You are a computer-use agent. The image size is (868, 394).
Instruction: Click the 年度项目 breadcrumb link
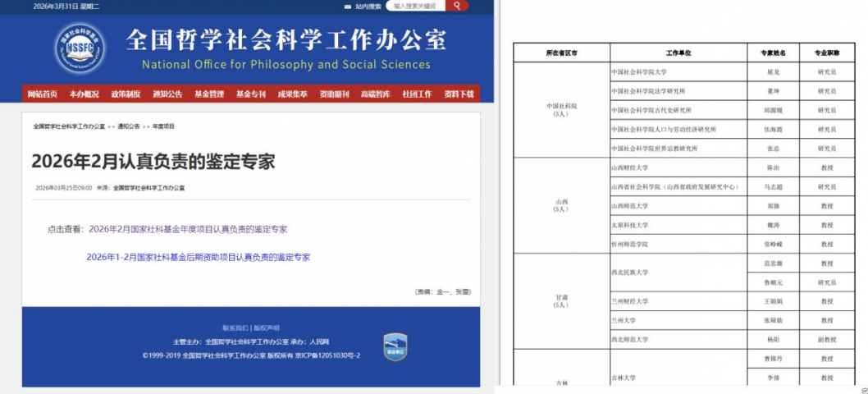point(163,126)
